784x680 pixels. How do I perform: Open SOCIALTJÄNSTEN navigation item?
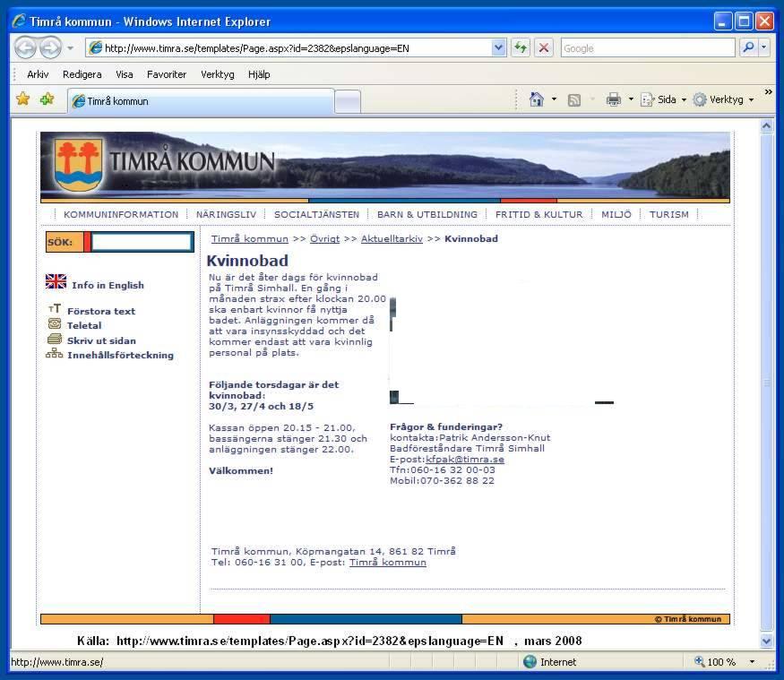[316, 214]
